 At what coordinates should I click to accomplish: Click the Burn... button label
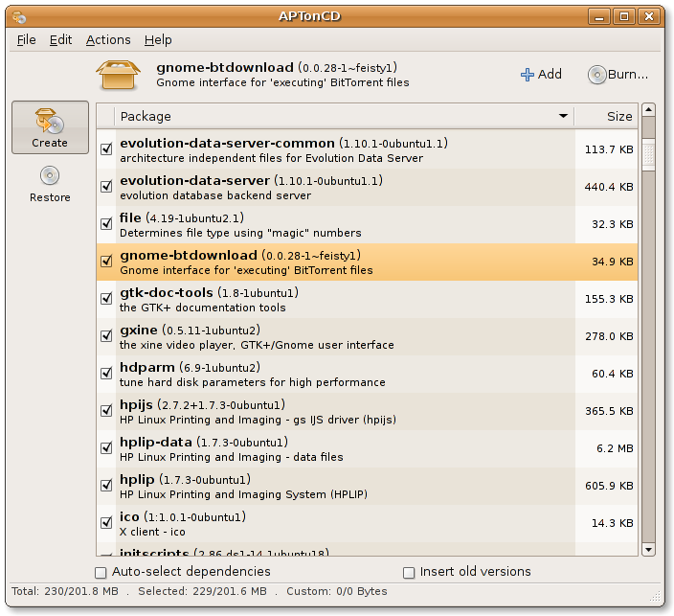pyautogui.click(x=628, y=75)
